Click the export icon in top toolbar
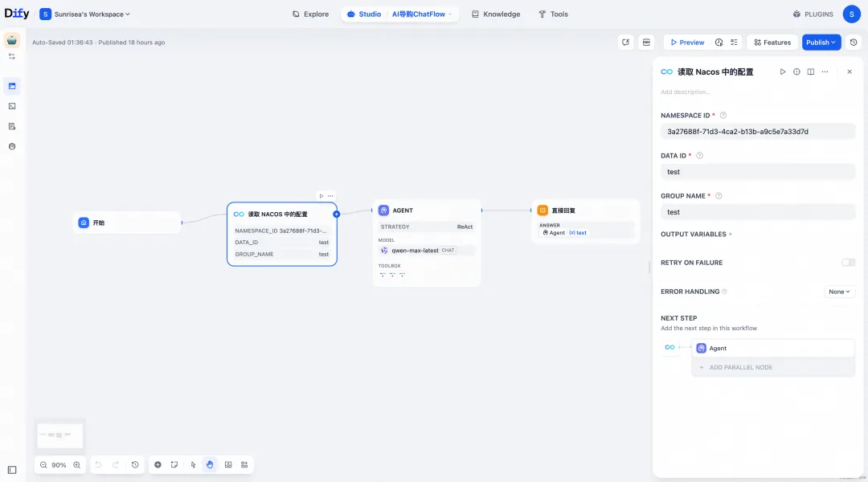 [625, 42]
